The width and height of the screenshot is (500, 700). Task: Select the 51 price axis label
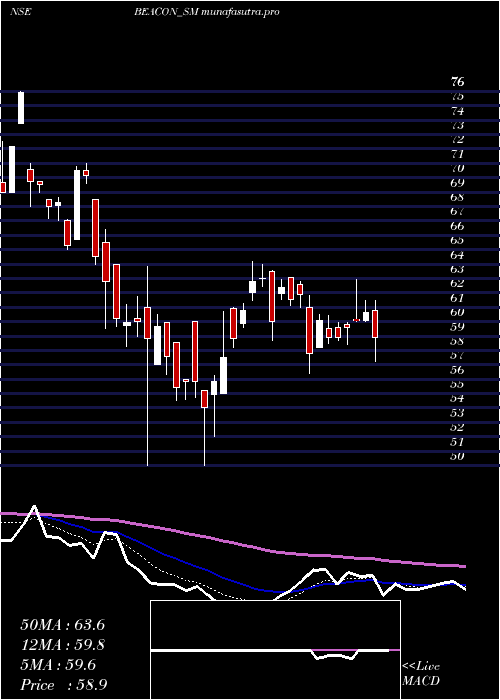coord(458,442)
